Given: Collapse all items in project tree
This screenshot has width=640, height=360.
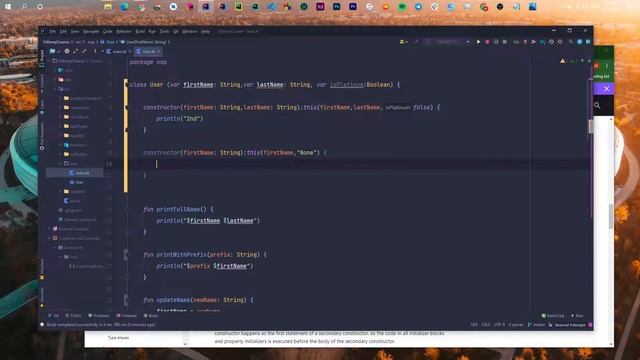Looking at the screenshot, I should coord(84,51).
